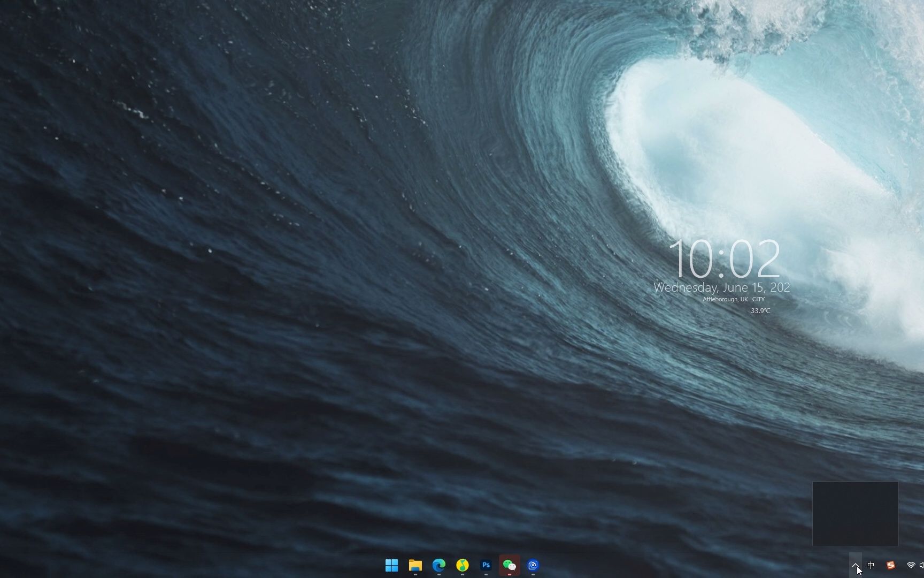Select the Attleborough, UK location label

(725, 299)
